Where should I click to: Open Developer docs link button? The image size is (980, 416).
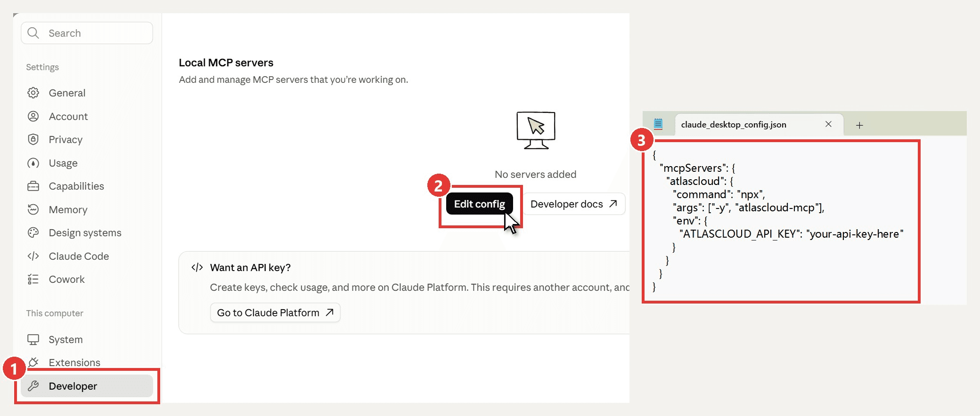coord(574,204)
